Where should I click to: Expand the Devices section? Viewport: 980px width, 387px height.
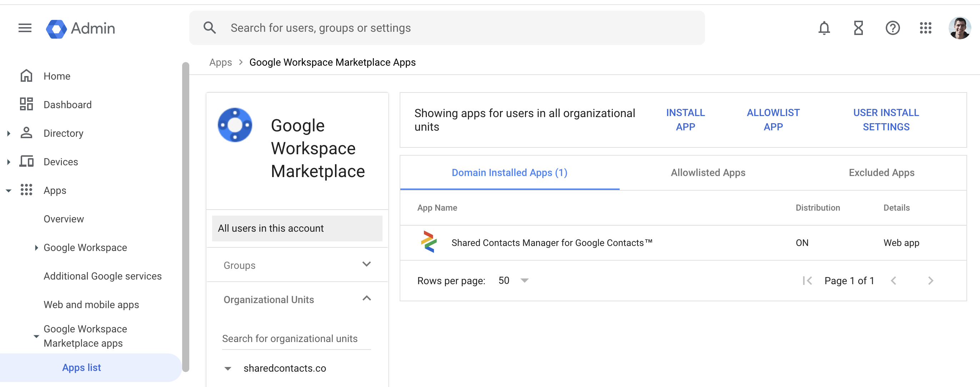pyautogui.click(x=8, y=161)
